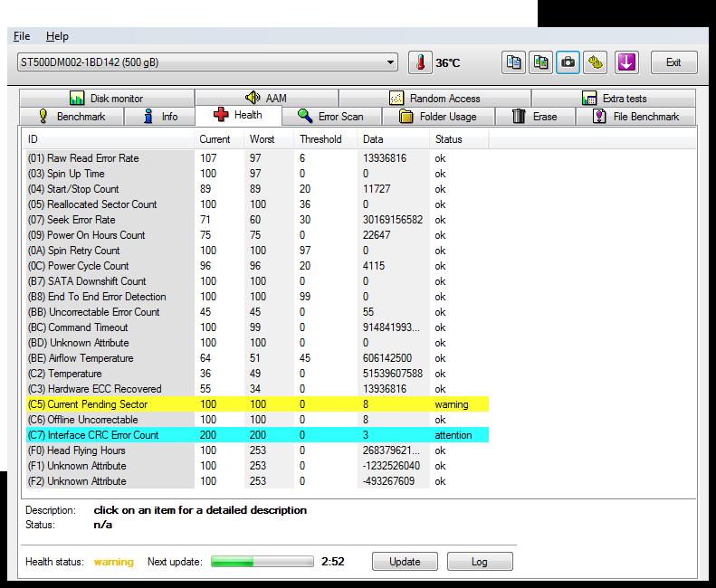Viewport: 716px width, 588px height.
Task: Click the Seek Error Rate data value 30169156582
Action: pos(393,220)
